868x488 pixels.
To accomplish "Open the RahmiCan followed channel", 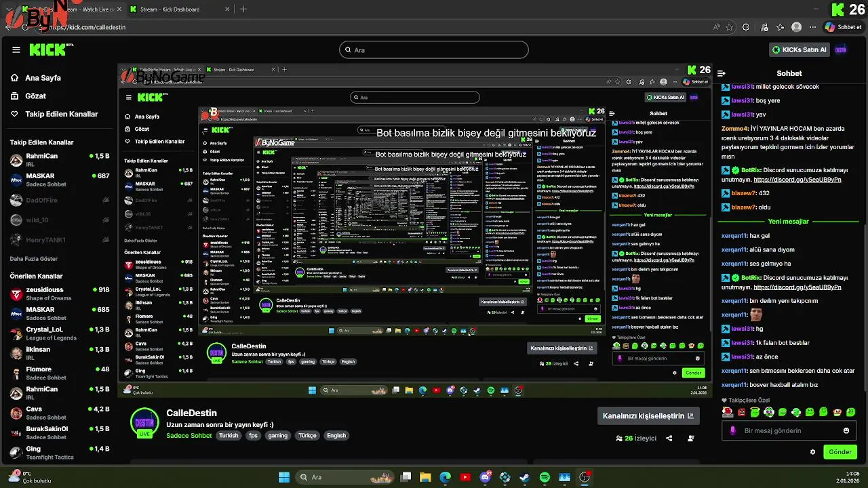I will (x=59, y=160).
